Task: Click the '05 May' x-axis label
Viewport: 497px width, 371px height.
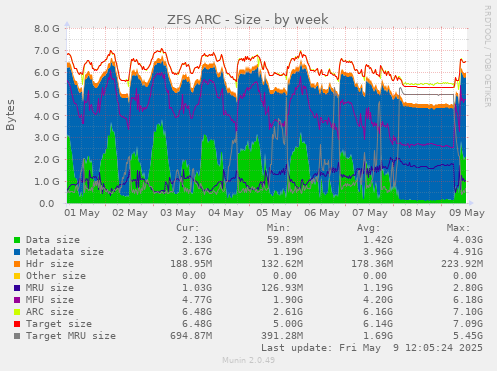Action: 274,213
